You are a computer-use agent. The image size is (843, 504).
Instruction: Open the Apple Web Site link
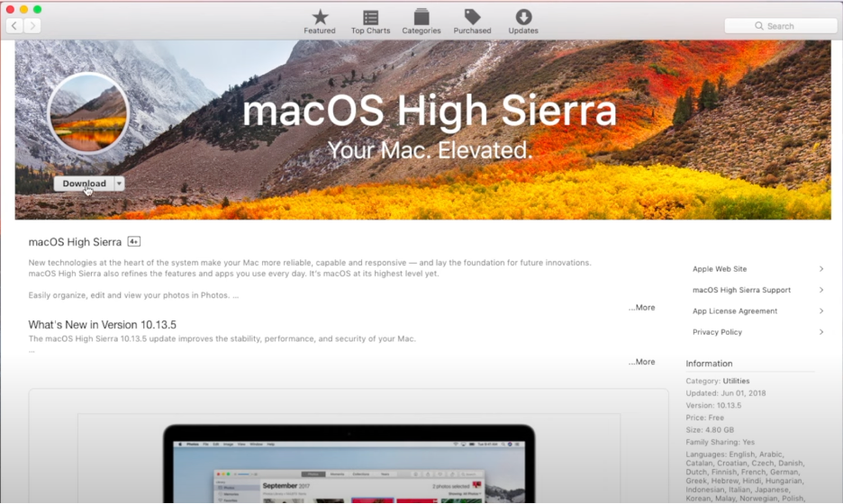[720, 269]
